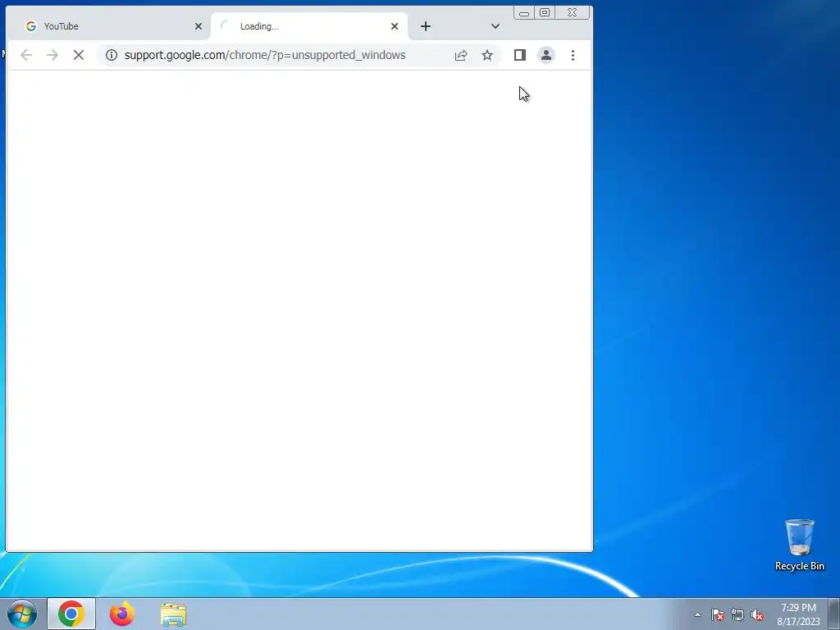Screen dimensions: 840x630
Task: Open the network status tray icon
Action: click(x=737, y=614)
